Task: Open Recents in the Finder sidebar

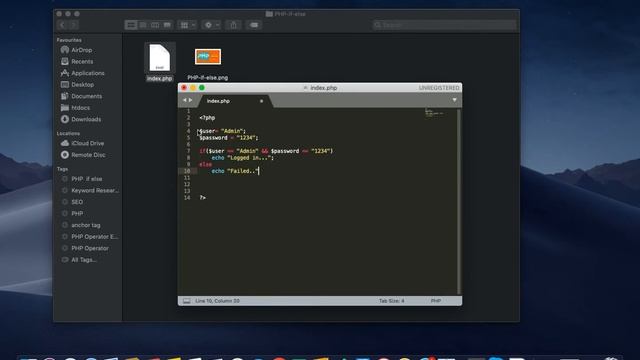Action: click(82, 62)
